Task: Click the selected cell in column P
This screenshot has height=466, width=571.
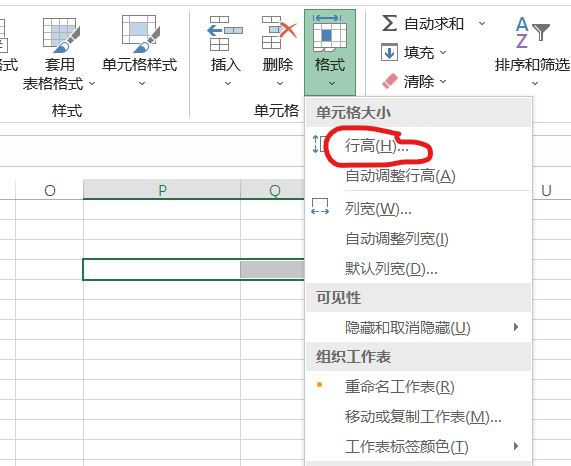Action: coord(162,269)
